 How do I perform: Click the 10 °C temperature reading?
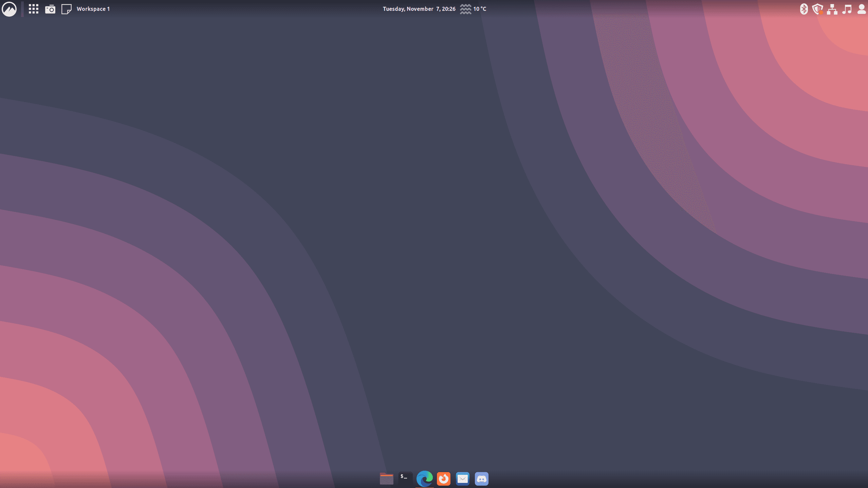point(480,9)
